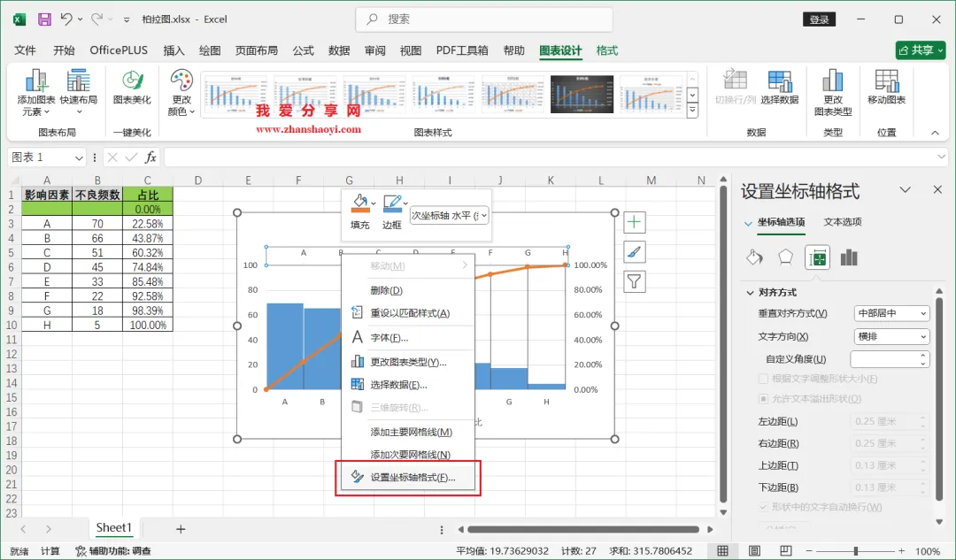Open the 插入 ribbon tab
This screenshot has height=560, width=956.
pyautogui.click(x=173, y=50)
